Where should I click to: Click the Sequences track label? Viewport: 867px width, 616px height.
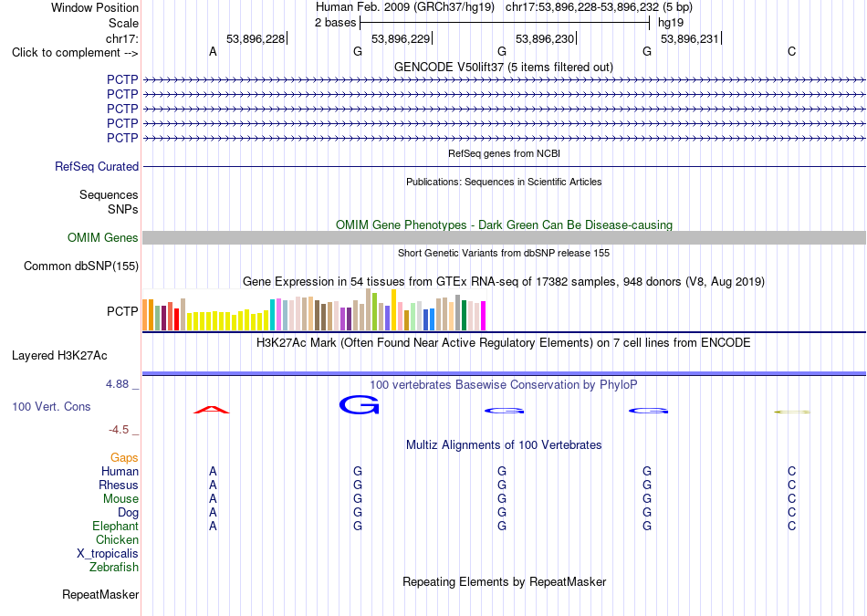click(109, 194)
